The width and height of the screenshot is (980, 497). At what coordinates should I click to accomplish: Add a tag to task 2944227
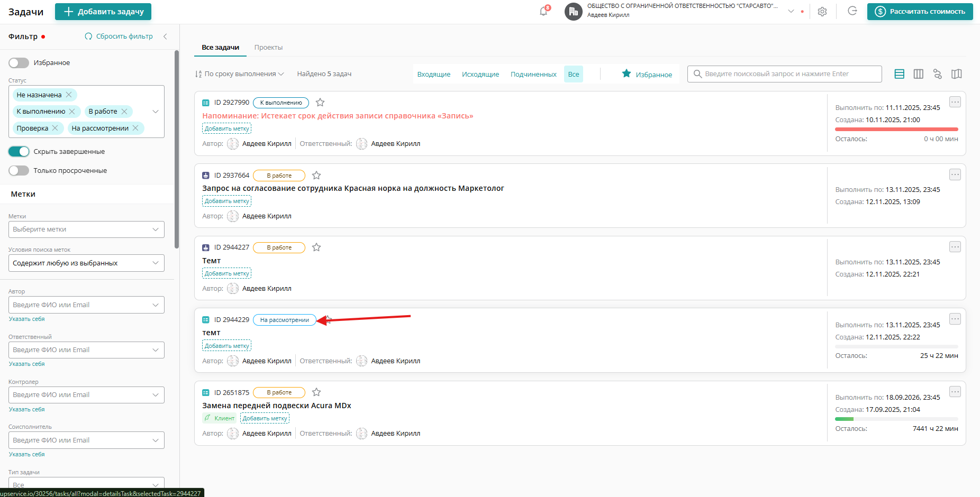[x=226, y=274]
